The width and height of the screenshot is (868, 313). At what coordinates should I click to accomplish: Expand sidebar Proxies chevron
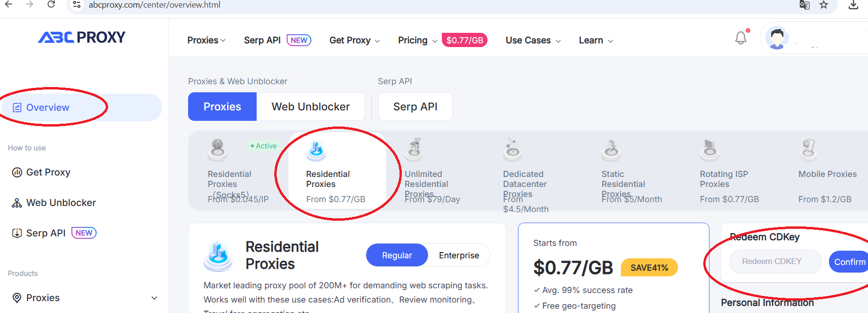154,298
